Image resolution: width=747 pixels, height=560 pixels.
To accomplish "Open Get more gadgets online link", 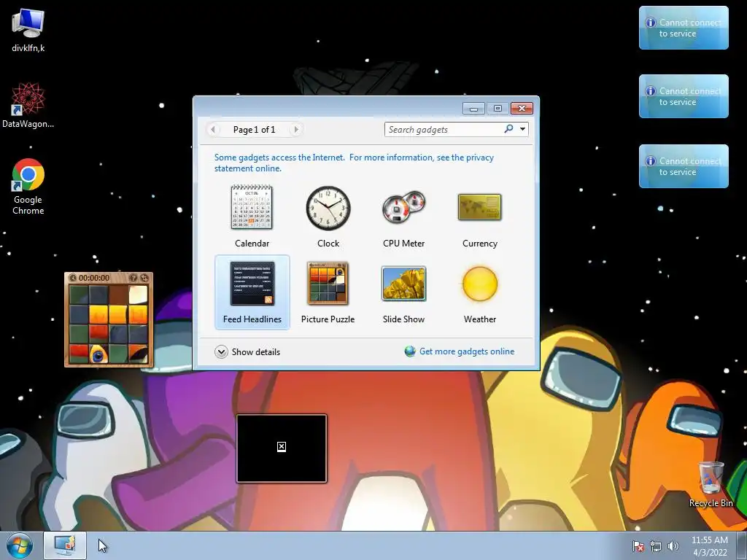I will [x=460, y=351].
